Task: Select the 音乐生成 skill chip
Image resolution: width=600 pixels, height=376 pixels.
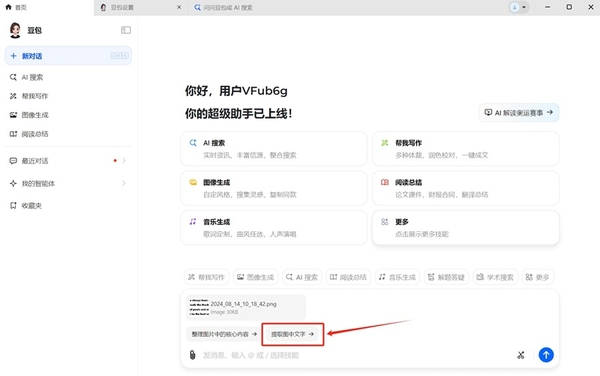Action: point(397,277)
